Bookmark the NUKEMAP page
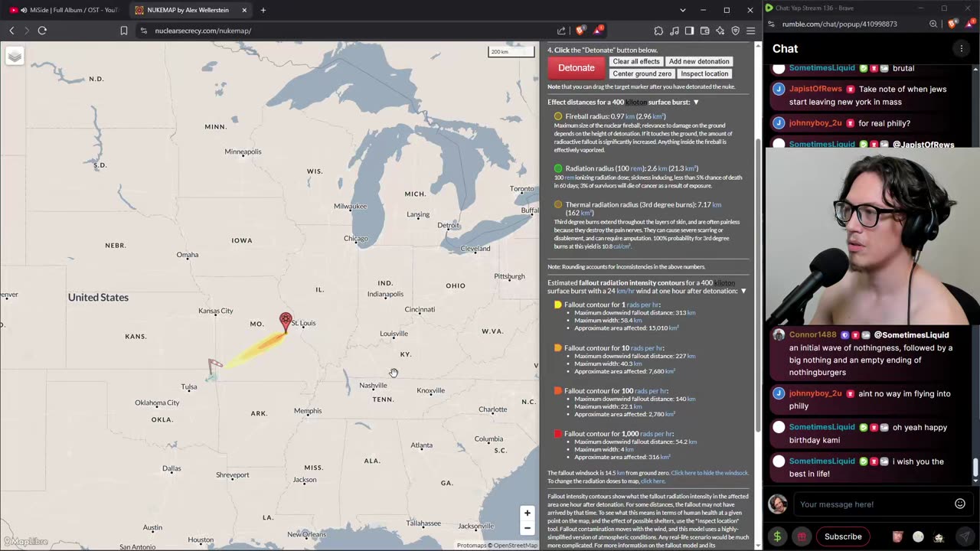This screenshot has width=980, height=551. pos(124,31)
